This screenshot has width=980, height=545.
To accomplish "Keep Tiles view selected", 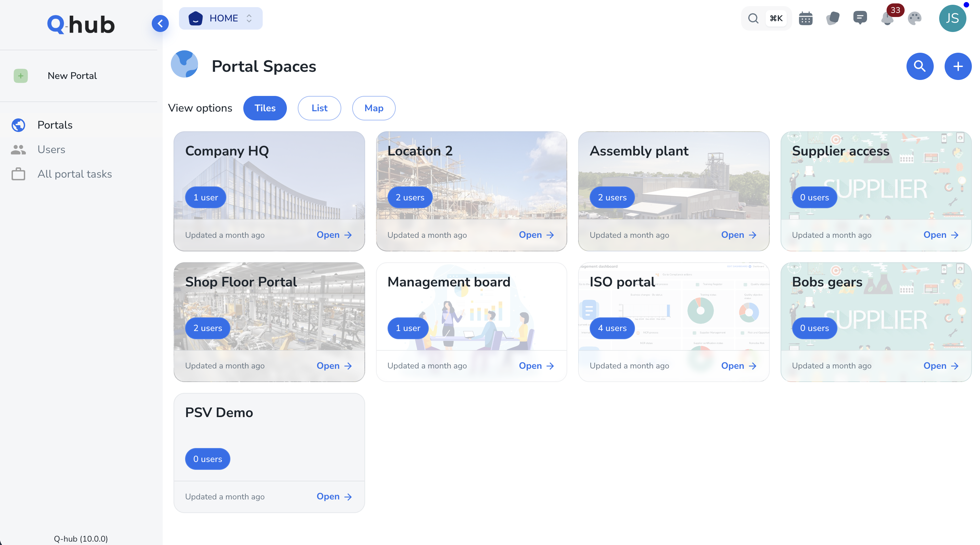I will pos(265,108).
